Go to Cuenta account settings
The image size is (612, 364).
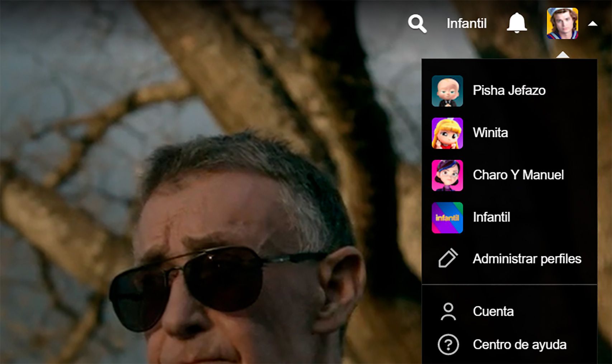(x=493, y=311)
